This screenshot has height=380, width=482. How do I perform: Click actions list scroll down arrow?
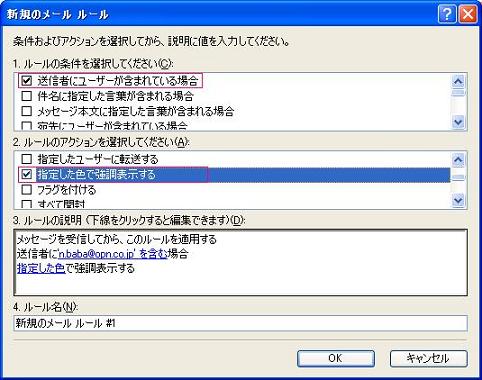pyautogui.click(x=458, y=200)
